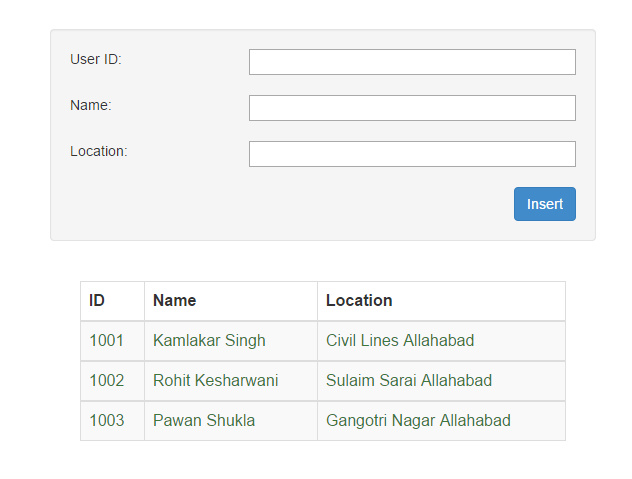Select the Location input field
The height and width of the screenshot is (479, 632).
tap(412, 154)
